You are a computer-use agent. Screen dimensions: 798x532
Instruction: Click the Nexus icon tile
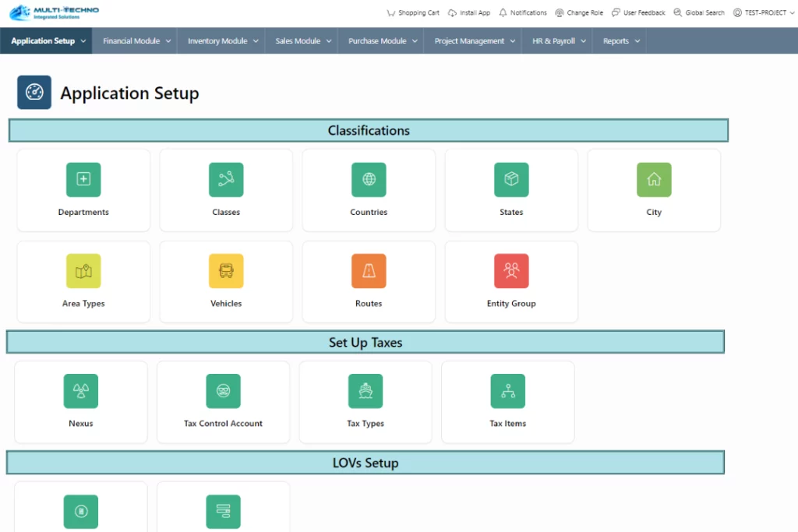80,391
